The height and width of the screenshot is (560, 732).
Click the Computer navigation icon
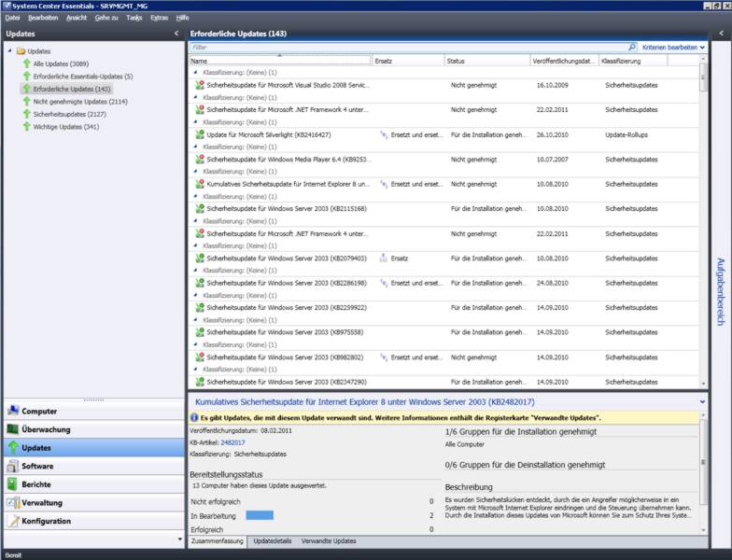coord(13,411)
